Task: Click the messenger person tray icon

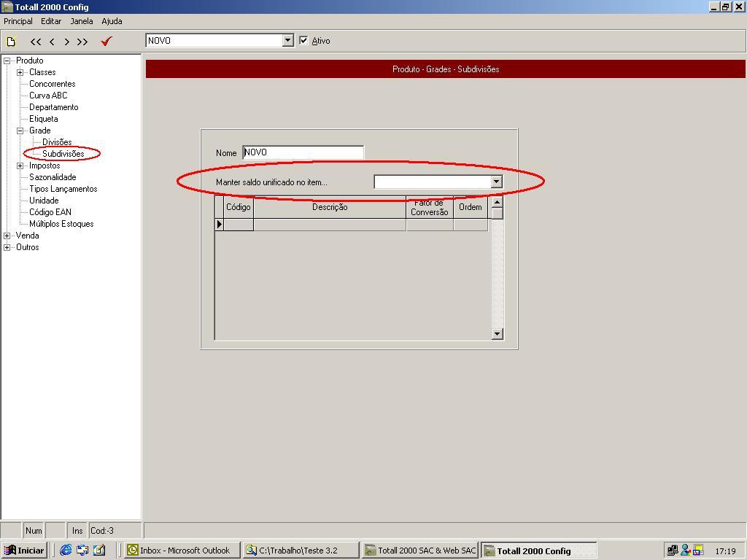Action: click(x=686, y=551)
